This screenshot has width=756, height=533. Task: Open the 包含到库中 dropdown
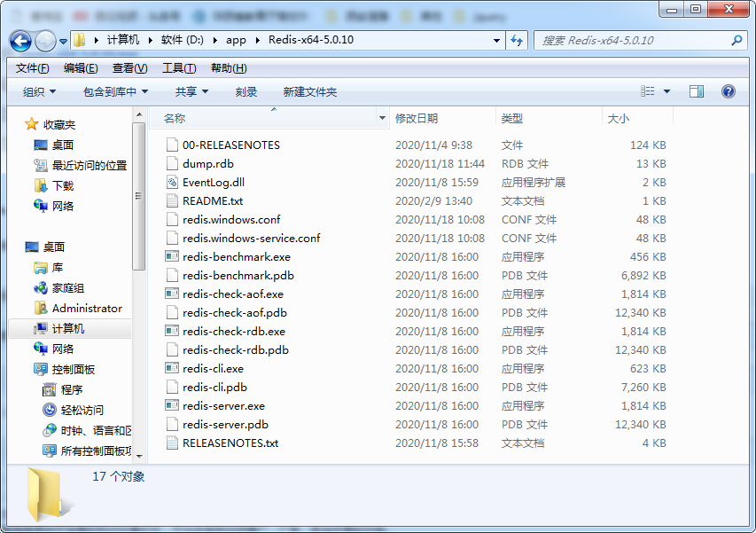[115, 91]
